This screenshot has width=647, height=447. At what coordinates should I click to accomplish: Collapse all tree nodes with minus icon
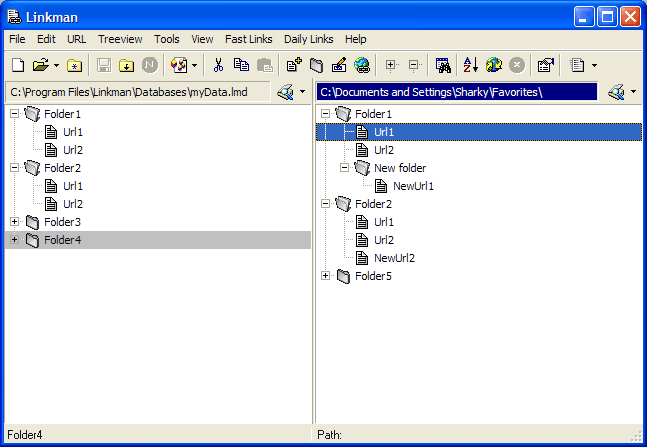[413, 65]
